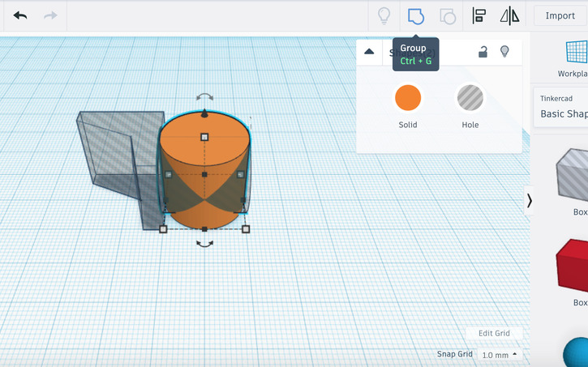Click the redo arrow icon
Screen dimensions: 588x367
tap(50, 15)
